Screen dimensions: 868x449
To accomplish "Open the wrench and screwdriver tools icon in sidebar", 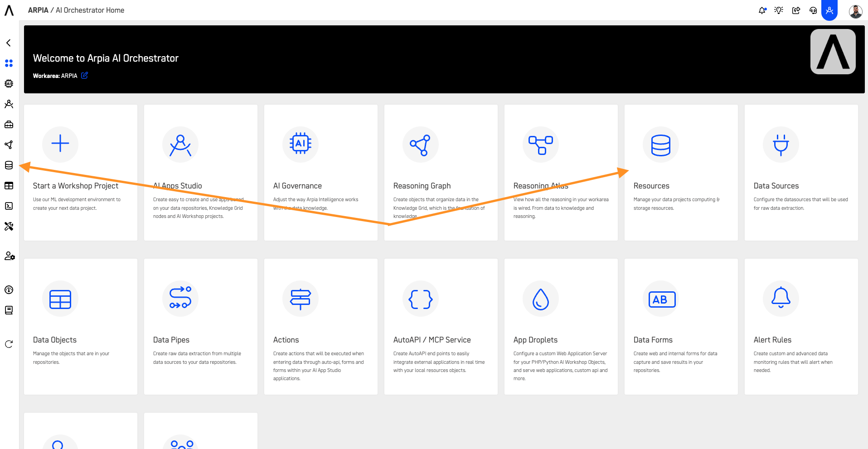I will pyautogui.click(x=9, y=227).
